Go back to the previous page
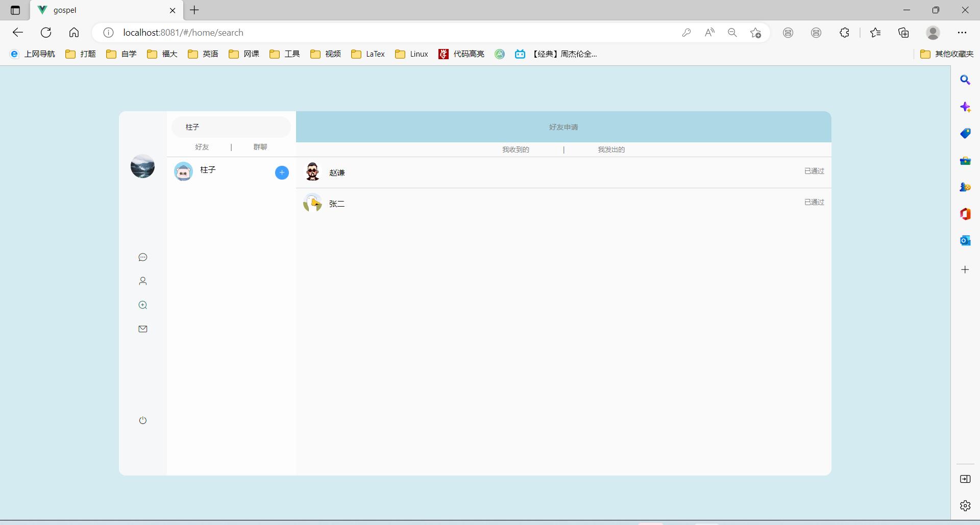This screenshot has width=980, height=525. click(x=18, y=33)
